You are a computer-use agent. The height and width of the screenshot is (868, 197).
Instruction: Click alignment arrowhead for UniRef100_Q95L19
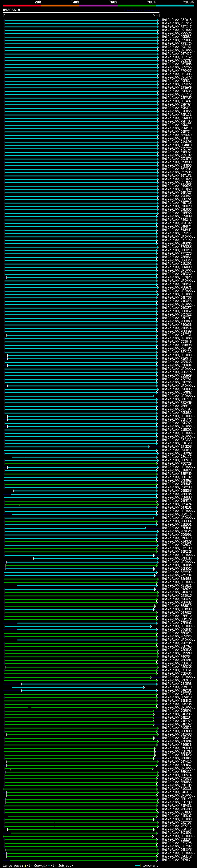coord(143,687)
